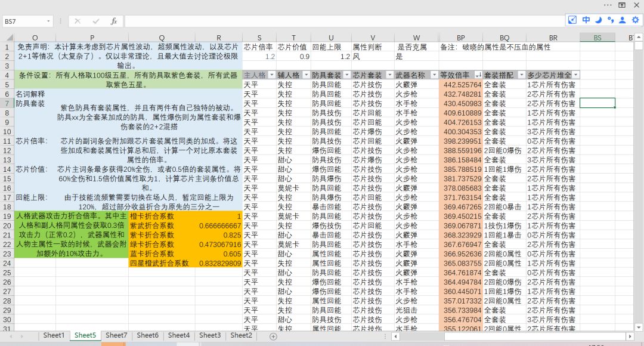Select column header BS
Viewport: 644px width, 346px height.
[597, 38]
